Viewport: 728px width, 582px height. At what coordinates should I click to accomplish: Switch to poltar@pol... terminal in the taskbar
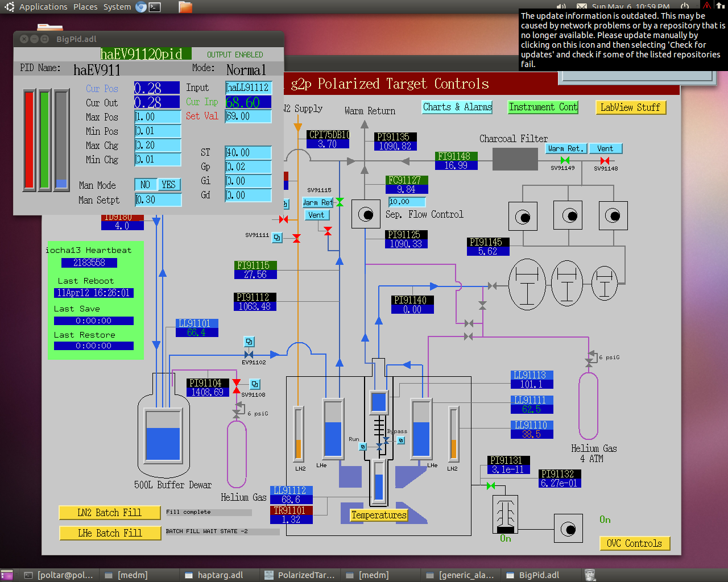[x=59, y=575]
